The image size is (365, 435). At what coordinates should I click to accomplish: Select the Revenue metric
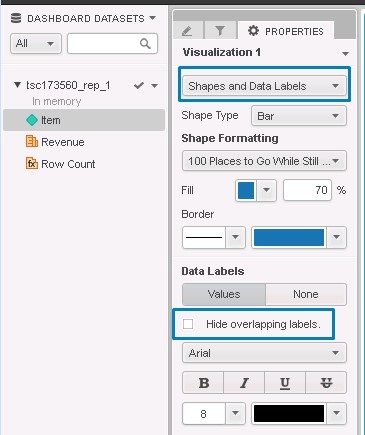point(63,142)
